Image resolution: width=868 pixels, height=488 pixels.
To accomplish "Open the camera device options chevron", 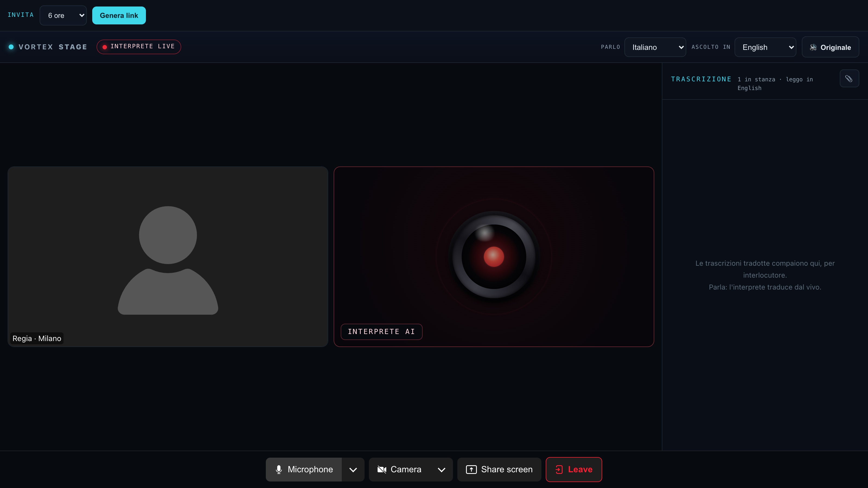I will coord(441,470).
